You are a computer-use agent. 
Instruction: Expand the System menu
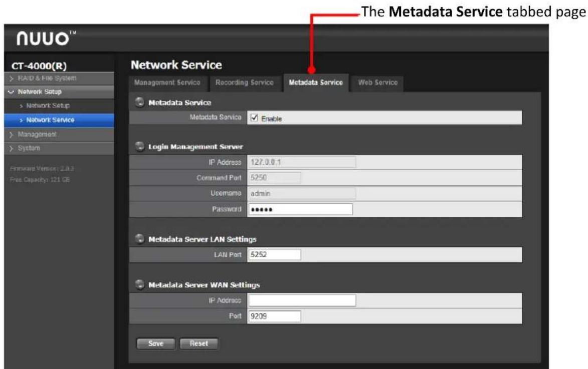(x=59, y=148)
